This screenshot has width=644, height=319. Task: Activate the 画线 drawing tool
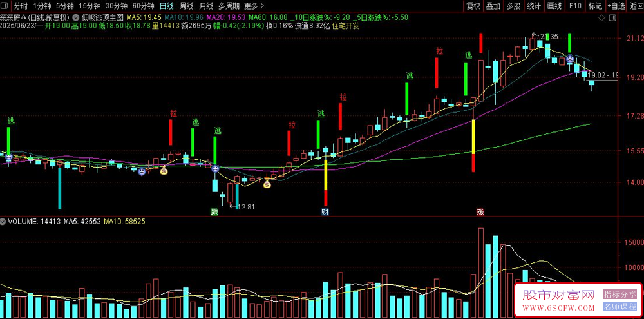point(554,6)
